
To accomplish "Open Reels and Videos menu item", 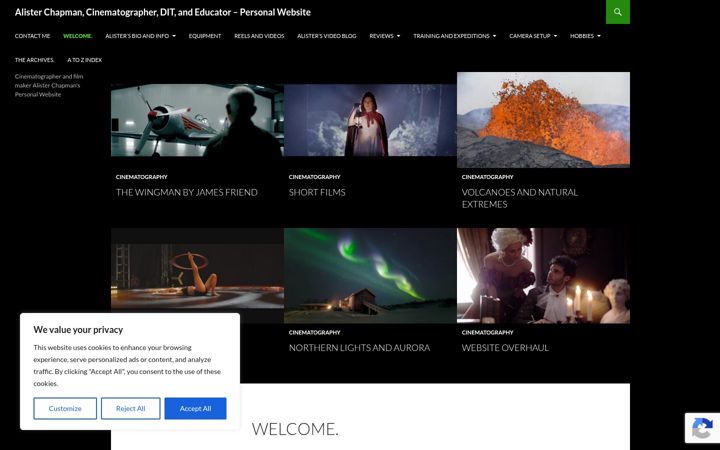I will pos(259,36).
